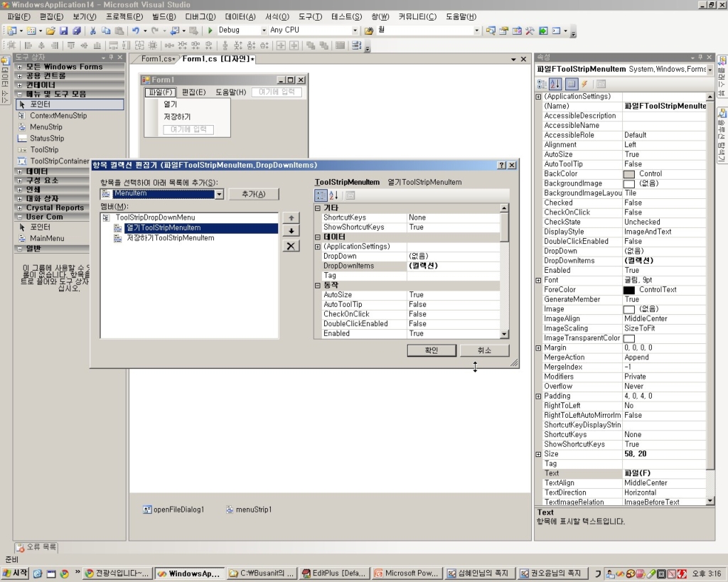Open the Properties Window toolbar icon
The height and width of the screenshot is (582, 728).
(504, 31)
